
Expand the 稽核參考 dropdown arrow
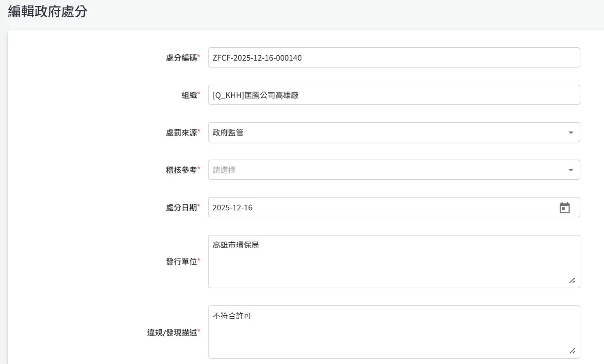click(x=570, y=170)
